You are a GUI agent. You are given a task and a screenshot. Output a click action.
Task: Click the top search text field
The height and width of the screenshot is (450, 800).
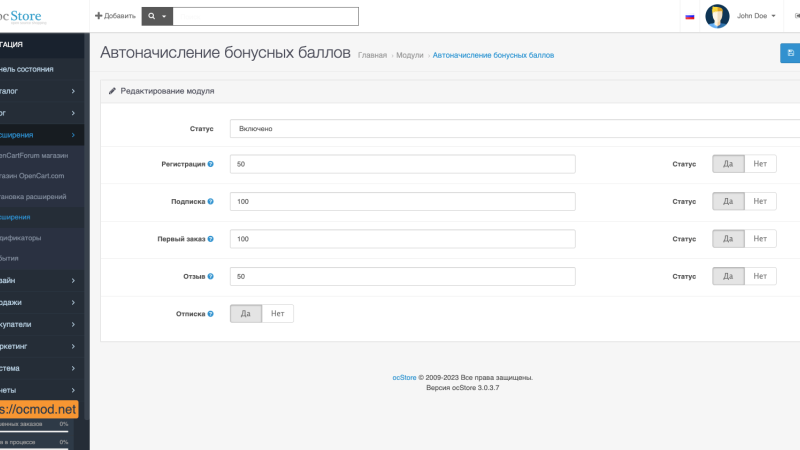pos(265,16)
